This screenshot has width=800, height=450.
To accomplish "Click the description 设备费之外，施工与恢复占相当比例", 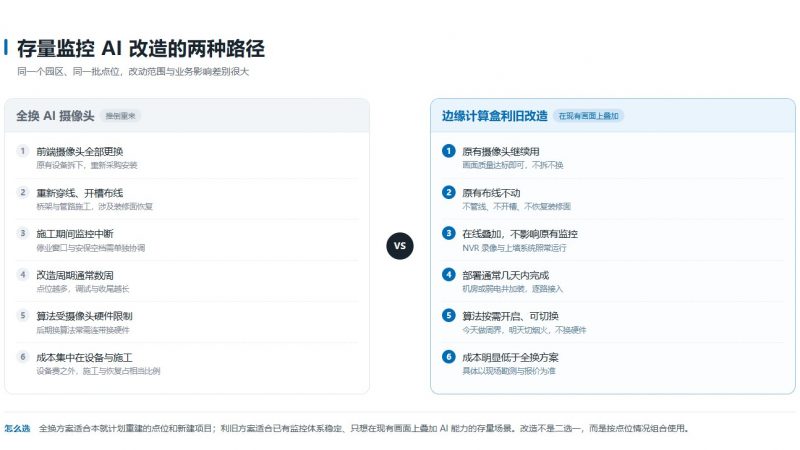I will 98,371.
